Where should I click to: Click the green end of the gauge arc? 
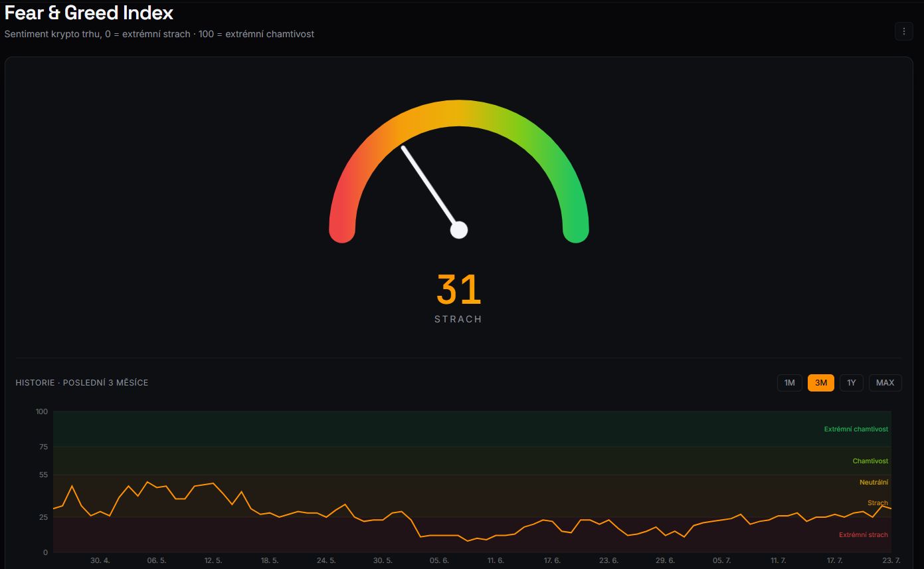coord(576,230)
